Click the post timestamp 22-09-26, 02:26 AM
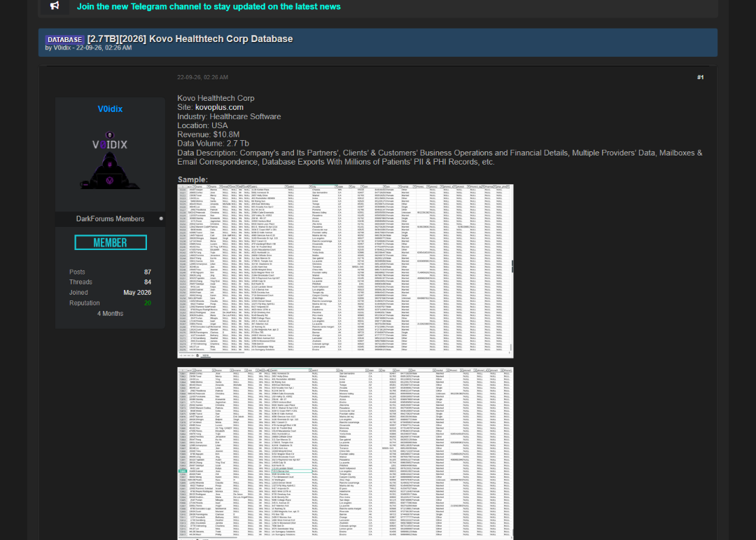 [x=202, y=77]
